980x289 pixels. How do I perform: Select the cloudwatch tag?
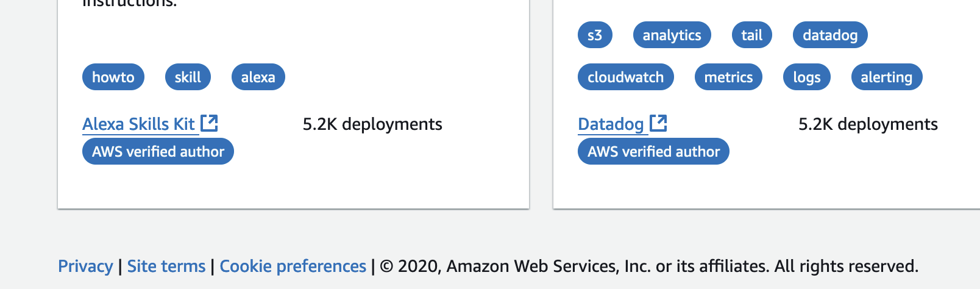coord(626,77)
